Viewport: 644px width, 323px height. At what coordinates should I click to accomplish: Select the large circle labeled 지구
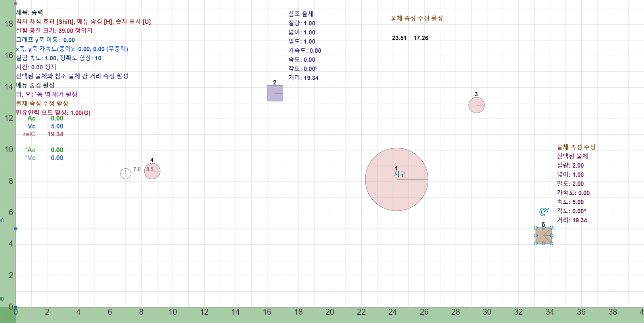[x=397, y=180]
